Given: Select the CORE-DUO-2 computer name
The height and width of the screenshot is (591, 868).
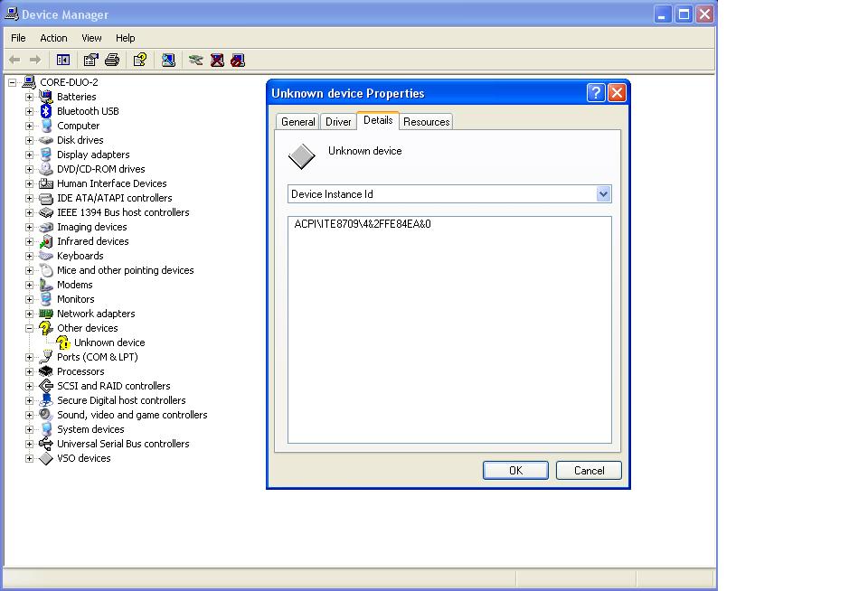Looking at the screenshot, I should click(70, 82).
